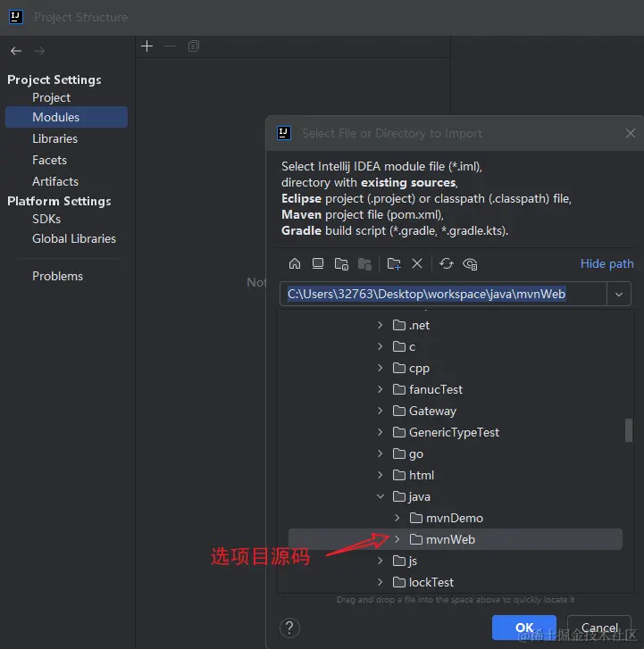Open Problems section
Screen dimensions: 644x649
[x=57, y=276]
